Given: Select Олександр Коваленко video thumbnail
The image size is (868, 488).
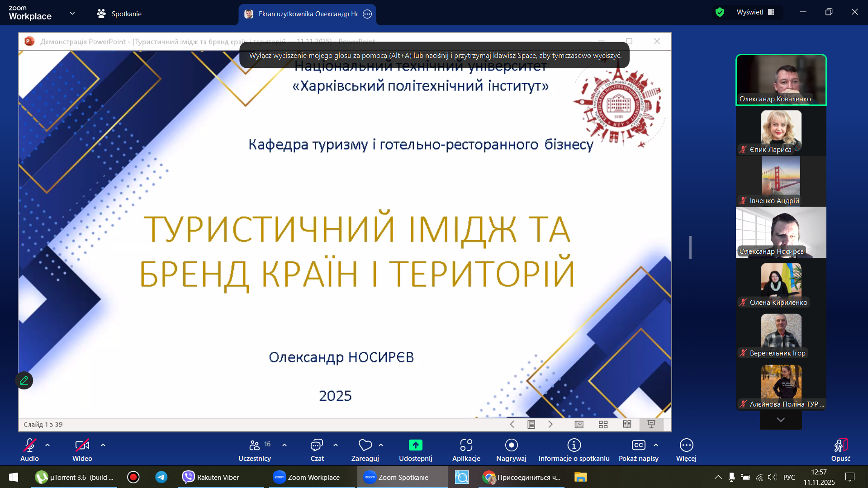Looking at the screenshot, I should [x=781, y=80].
